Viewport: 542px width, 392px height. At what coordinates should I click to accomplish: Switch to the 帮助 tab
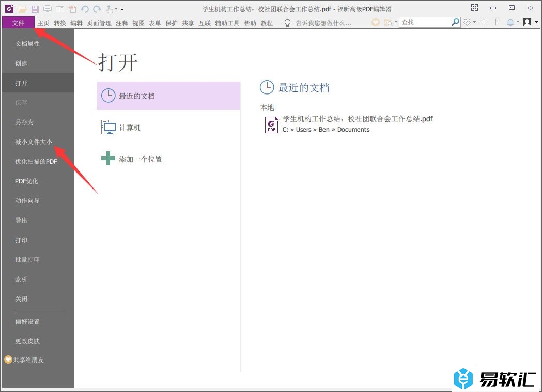click(x=250, y=23)
